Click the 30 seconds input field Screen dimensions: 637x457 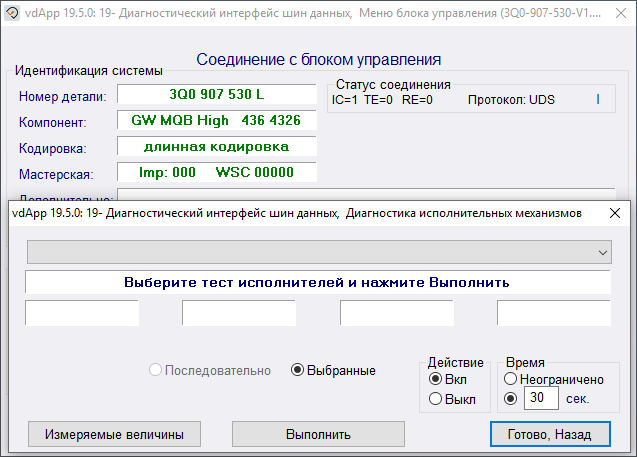tap(542, 398)
